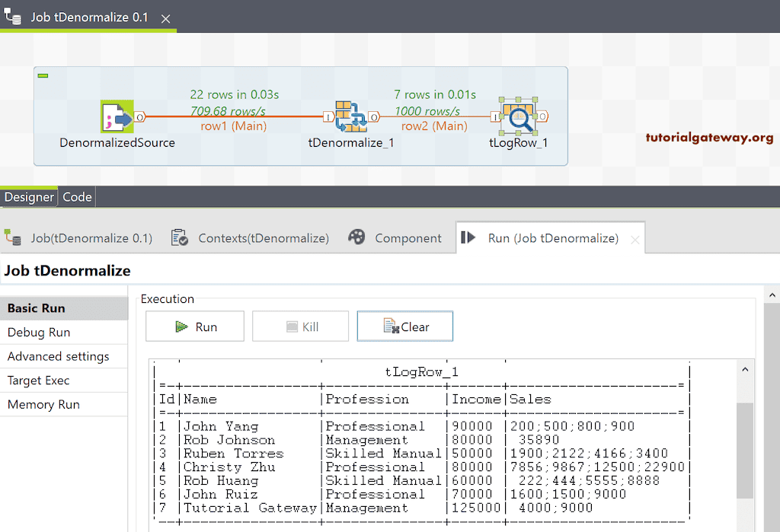Viewport: 780px width, 532px height.
Task: Click the gear icon on the Component tab
Action: point(356,237)
